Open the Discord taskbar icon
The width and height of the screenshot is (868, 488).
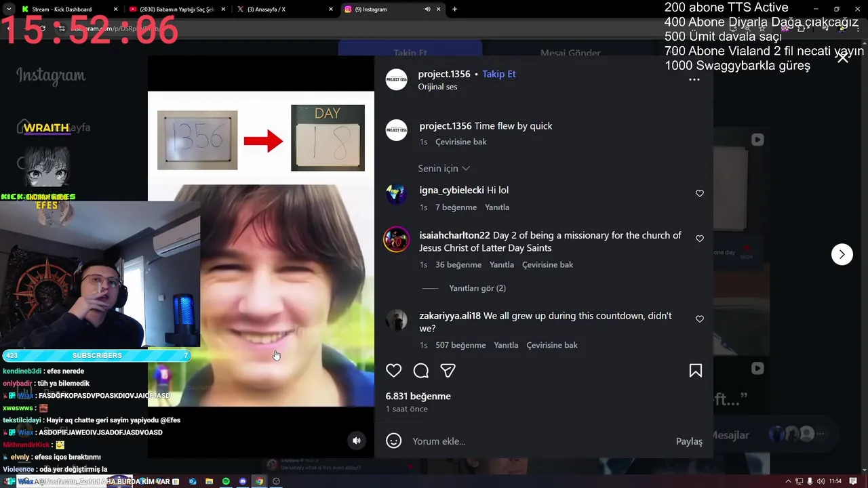tap(243, 481)
